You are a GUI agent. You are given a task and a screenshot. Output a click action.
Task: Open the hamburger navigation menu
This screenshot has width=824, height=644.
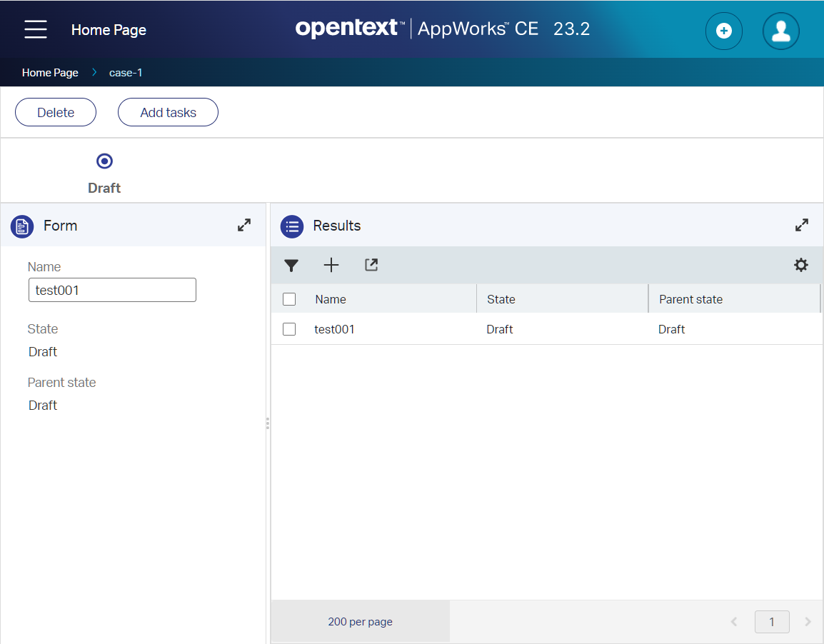(35, 29)
